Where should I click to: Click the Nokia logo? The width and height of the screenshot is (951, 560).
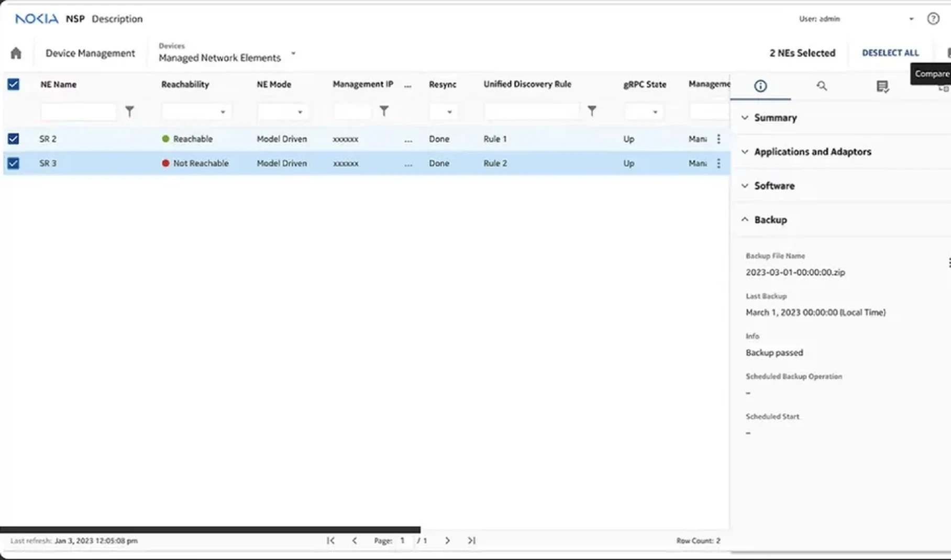point(37,19)
